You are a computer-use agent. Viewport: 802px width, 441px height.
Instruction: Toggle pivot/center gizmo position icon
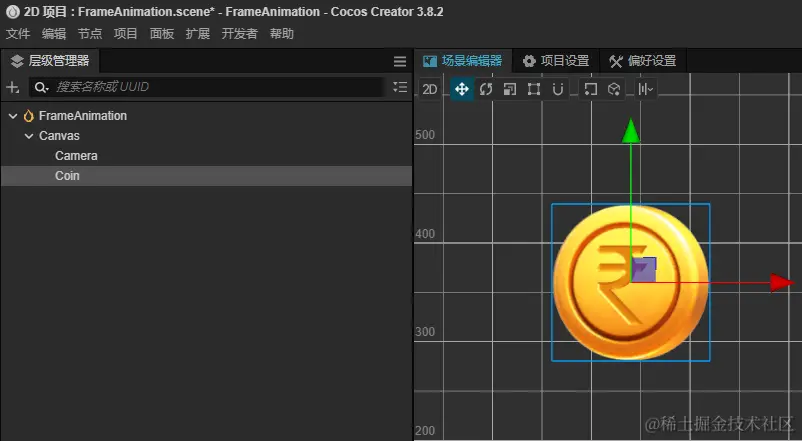click(591, 90)
